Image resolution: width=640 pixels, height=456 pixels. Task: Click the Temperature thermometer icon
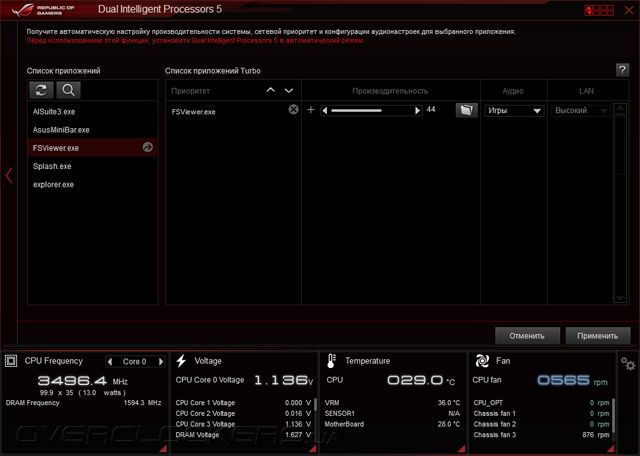331,361
